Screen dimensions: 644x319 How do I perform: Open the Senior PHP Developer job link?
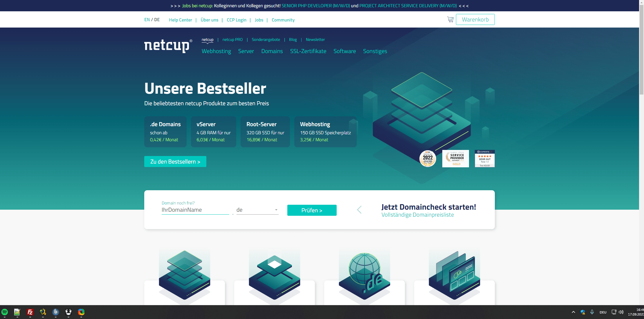point(316,6)
